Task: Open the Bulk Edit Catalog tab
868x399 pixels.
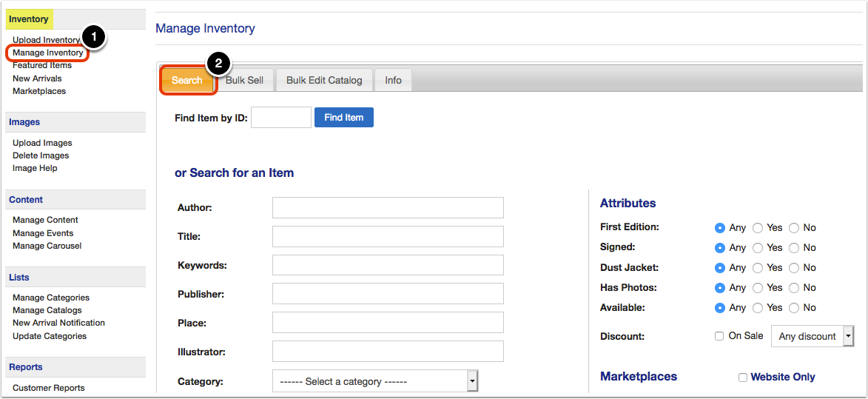Action: coord(324,80)
